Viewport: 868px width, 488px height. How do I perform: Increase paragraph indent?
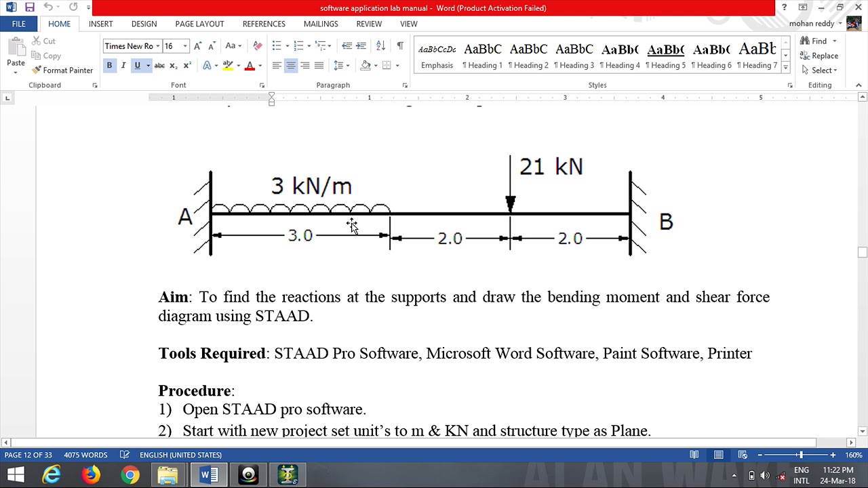tap(361, 46)
